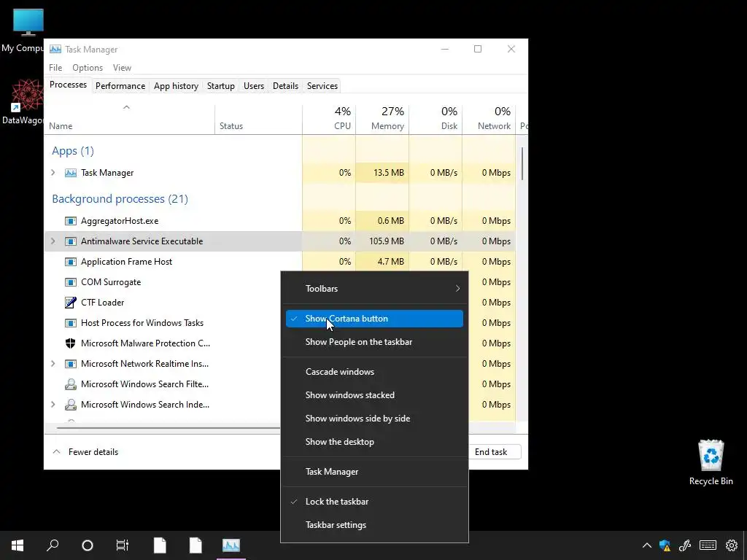Switch to the Users tab
Viewport: 747px width, 560px height.
pyautogui.click(x=253, y=86)
